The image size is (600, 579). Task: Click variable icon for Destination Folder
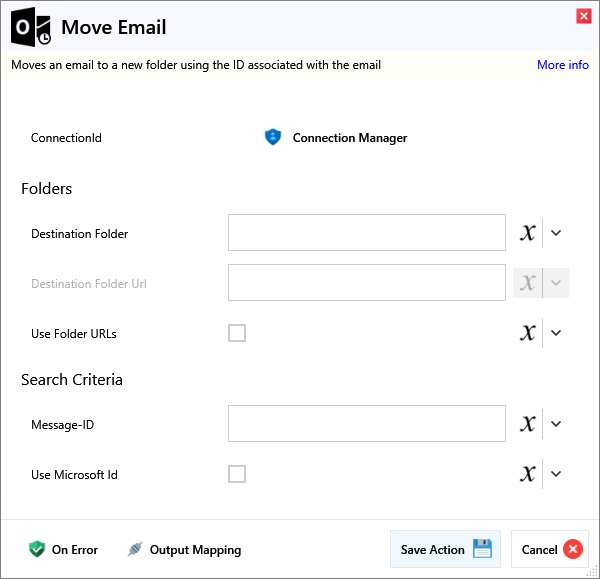[x=528, y=233]
